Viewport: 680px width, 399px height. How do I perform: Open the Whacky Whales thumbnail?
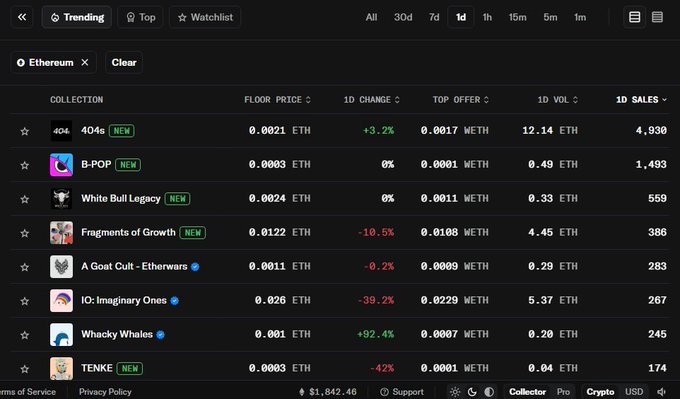click(x=62, y=334)
